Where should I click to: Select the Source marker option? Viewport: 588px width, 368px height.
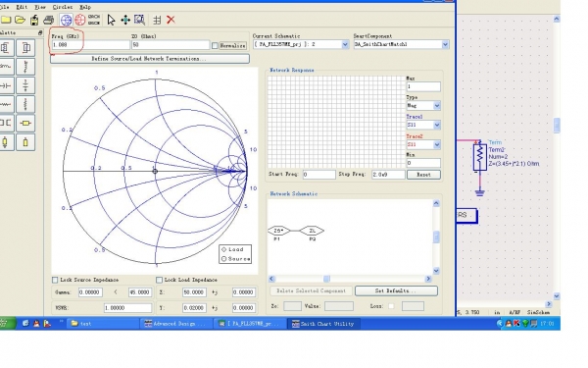coord(223,259)
